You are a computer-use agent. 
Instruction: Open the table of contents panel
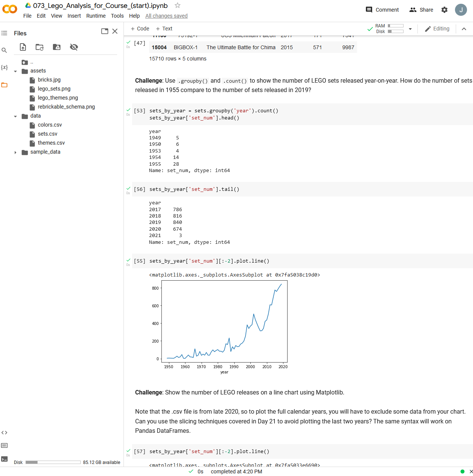click(4, 33)
